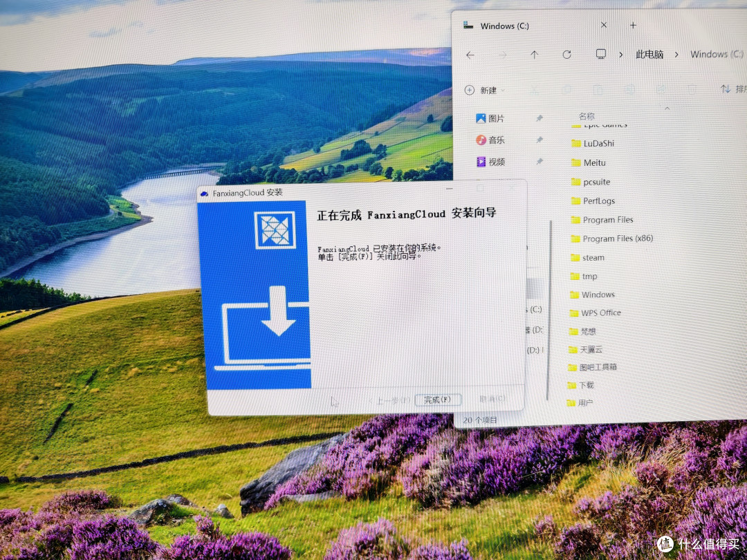
Task: Select the WPS Office folder
Action: (595, 313)
